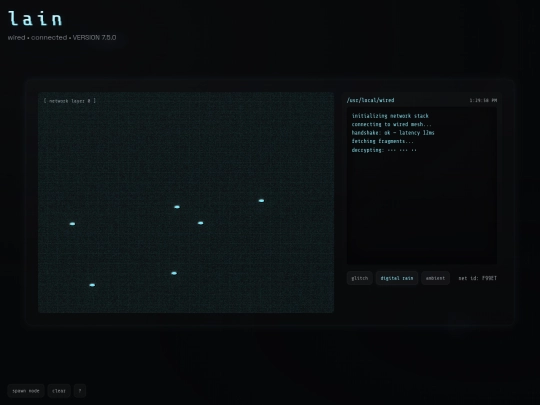Click the leftmost glowing network node
540x405 pixels.
point(72,224)
